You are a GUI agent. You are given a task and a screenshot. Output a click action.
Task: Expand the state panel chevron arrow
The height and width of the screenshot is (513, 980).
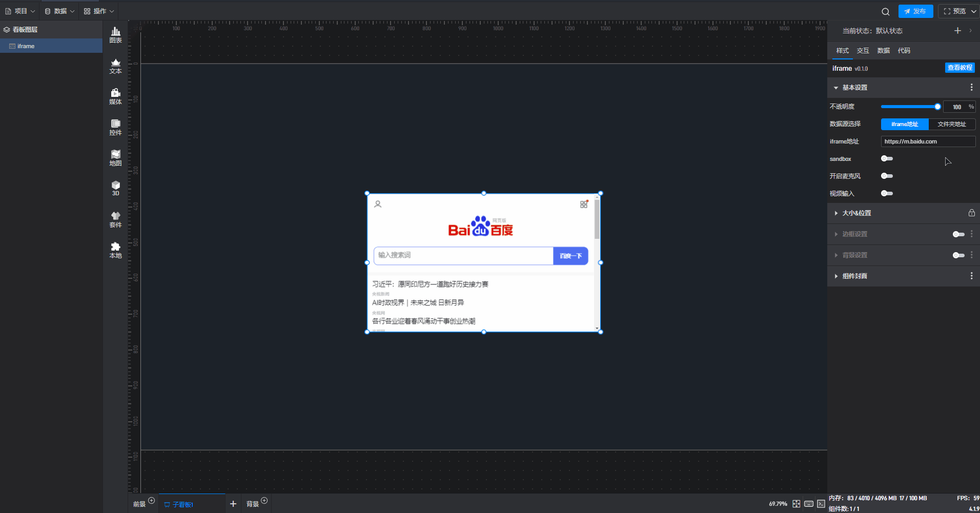pos(971,31)
